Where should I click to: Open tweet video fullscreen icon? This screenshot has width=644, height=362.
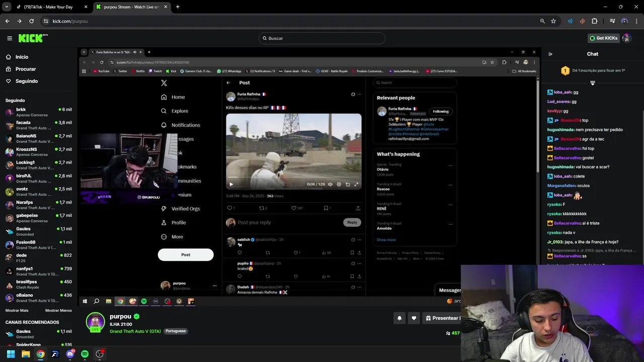pyautogui.click(x=356, y=185)
